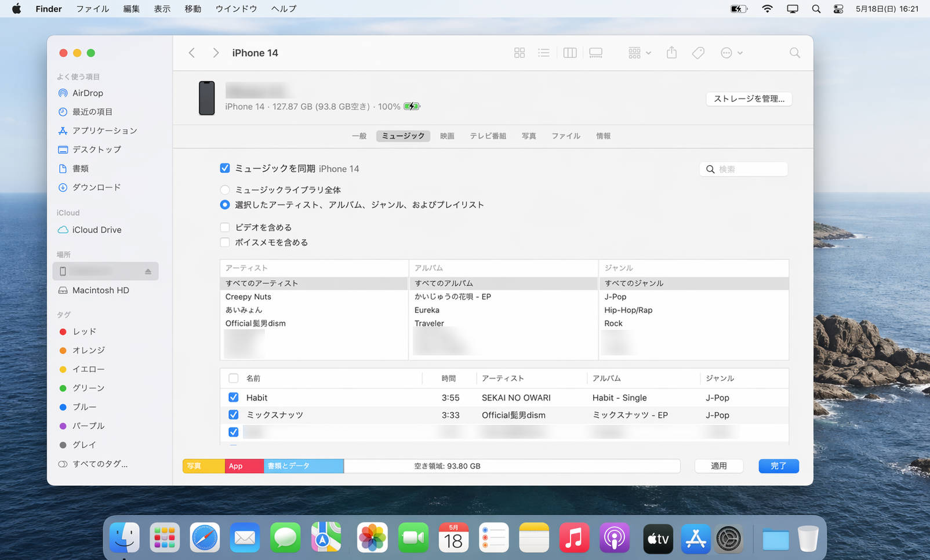
Task: Check the ボイスメモを含める option
Action: click(224, 242)
